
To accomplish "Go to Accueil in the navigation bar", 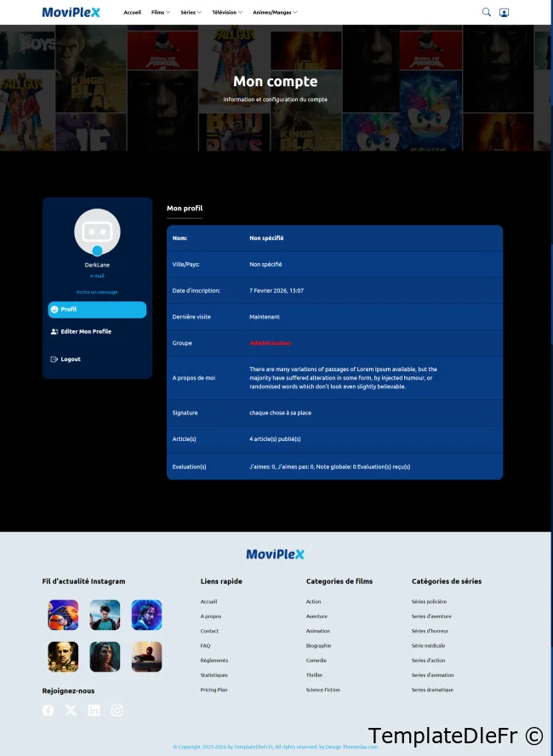I will (x=132, y=13).
